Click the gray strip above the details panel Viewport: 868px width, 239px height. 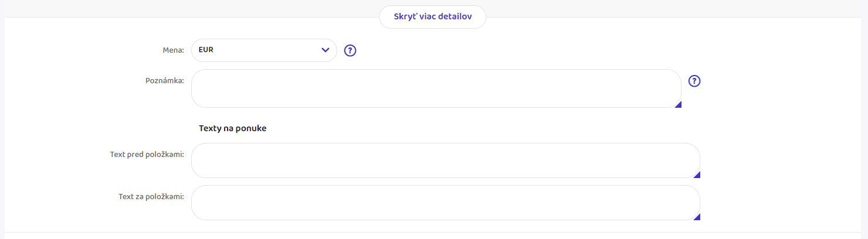pos(176,8)
